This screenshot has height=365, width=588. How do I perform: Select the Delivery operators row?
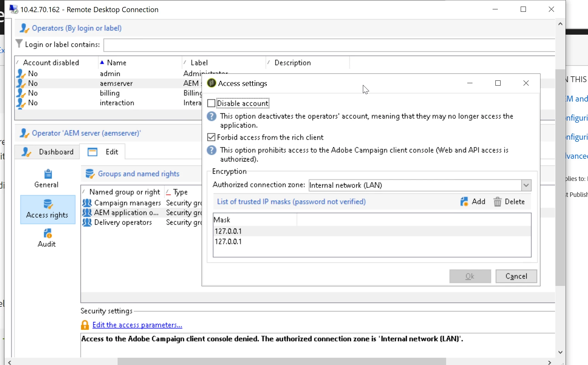[x=142, y=222]
